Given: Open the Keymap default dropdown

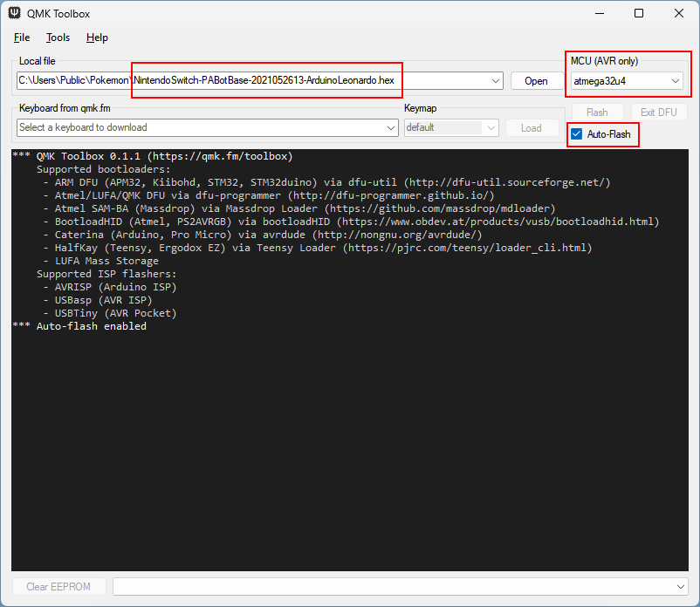Looking at the screenshot, I should tap(491, 127).
